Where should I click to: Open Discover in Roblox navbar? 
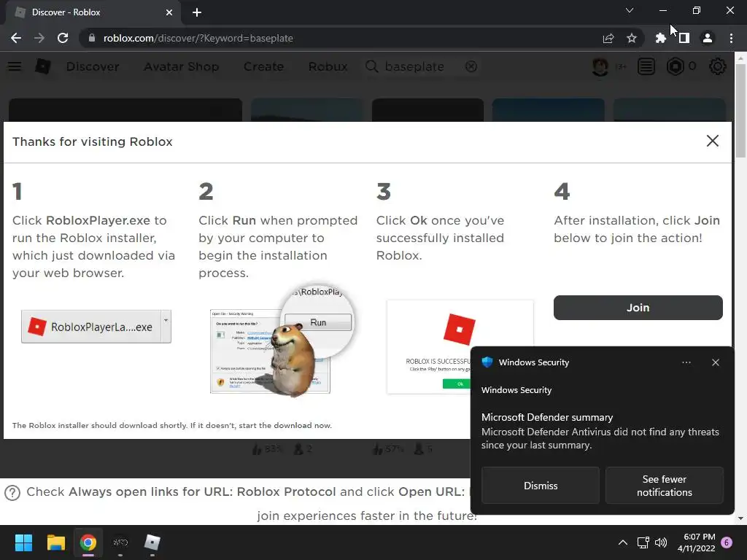[93, 66]
